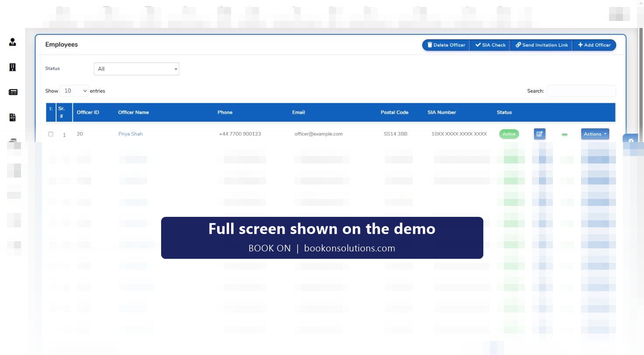Sort by SIA Number column header
Screen dimensions: 644x355
[x=442, y=112]
